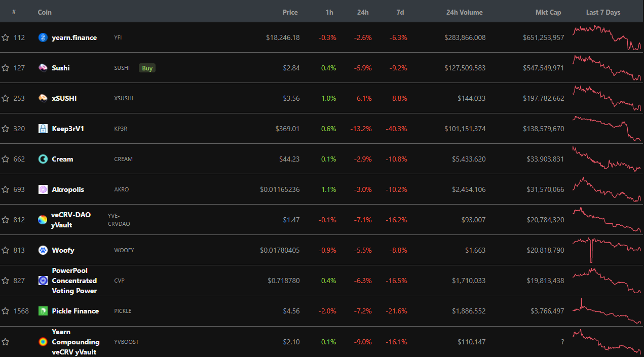Favorite PowerPool Concentrated Voting Power star
The width and height of the screenshot is (644, 357).
pos(5,281)
